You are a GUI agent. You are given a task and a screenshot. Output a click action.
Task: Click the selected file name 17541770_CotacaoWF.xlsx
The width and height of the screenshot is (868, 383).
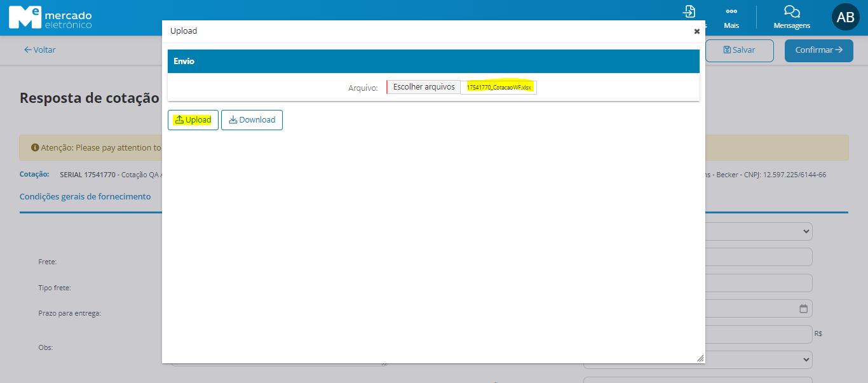pyautogui.click(x=499, y=87)
